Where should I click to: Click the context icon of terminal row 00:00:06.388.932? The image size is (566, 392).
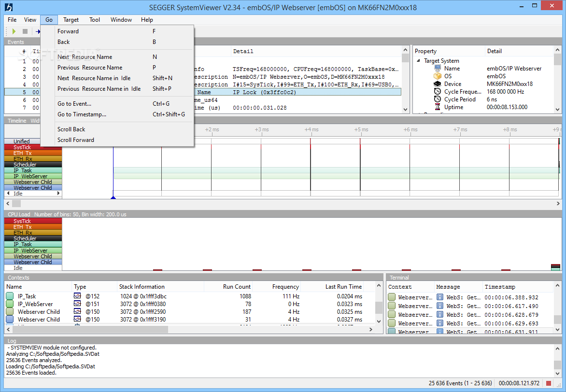pos(392,297)
